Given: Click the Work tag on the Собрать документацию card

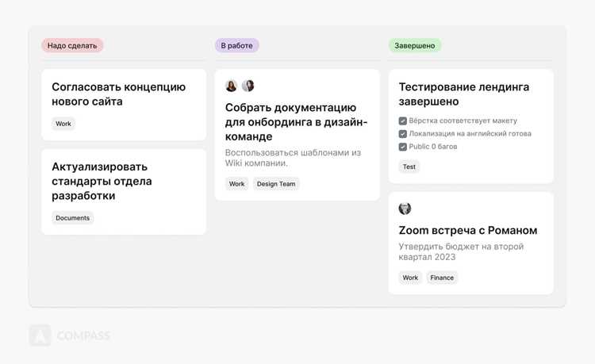Looking at the screenshot, I should tap(236, 184).
